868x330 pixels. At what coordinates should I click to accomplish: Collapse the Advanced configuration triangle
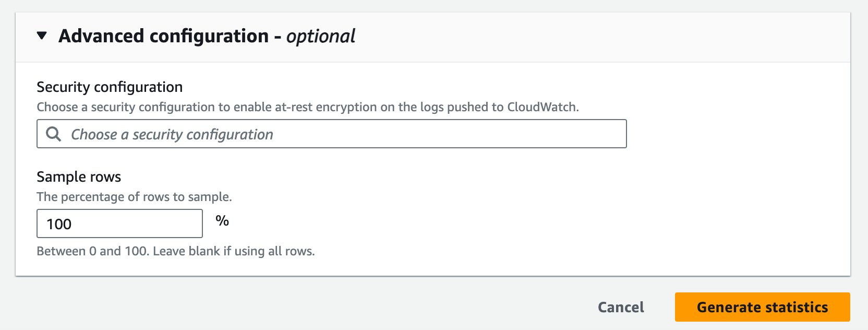[x=42, y=36]
